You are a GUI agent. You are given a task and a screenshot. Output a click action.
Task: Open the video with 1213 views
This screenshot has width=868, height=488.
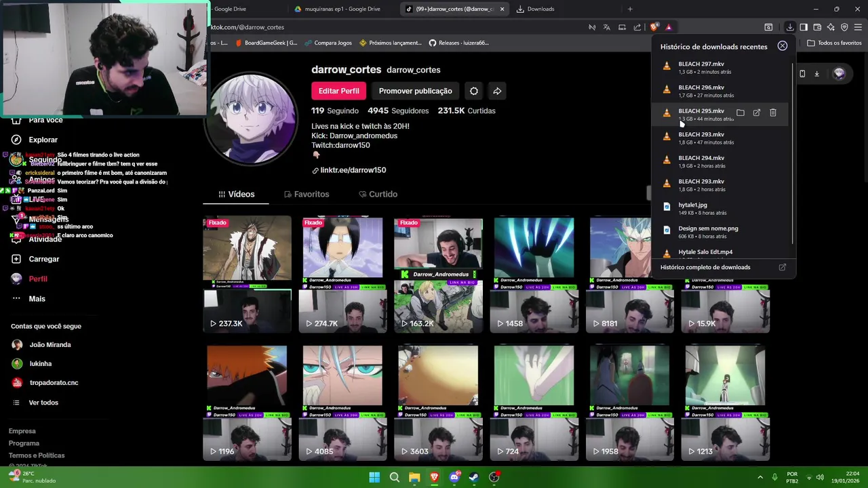tap(725, 403)
